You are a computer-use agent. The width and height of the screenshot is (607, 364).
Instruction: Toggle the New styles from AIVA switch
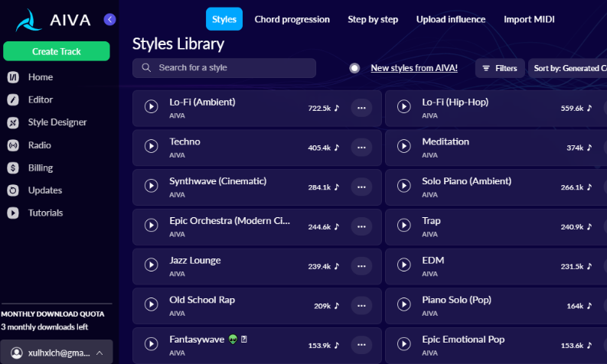pos(354,68)
